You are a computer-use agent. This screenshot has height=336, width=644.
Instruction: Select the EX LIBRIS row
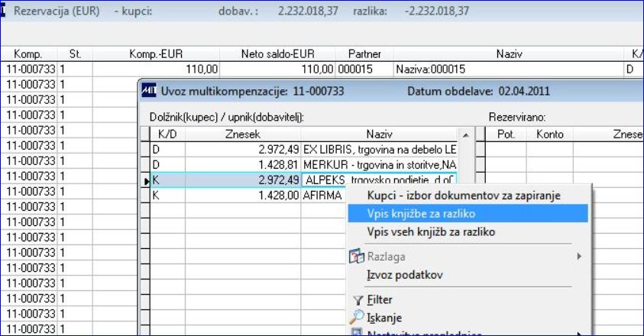pyautogui.click(x=303, y=150)
